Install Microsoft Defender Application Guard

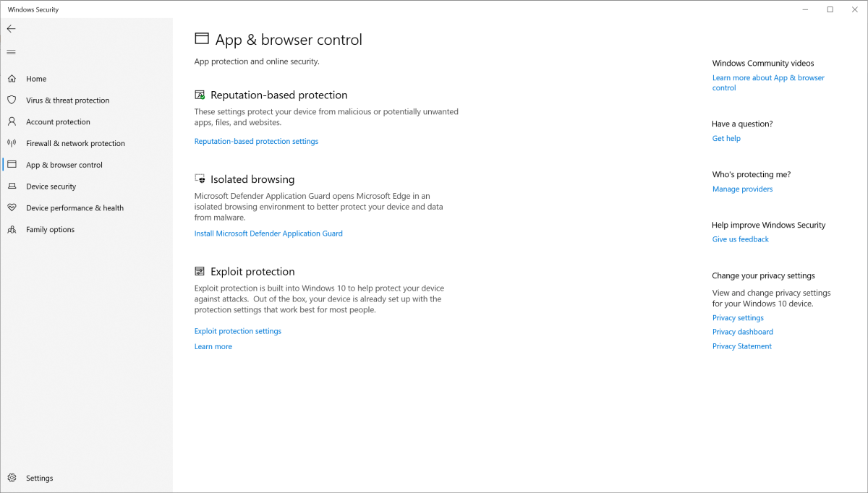[268, 233]
